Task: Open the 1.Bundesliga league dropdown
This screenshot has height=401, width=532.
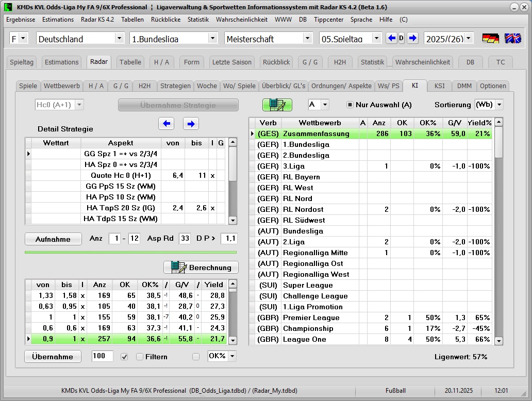Action: coord(213,38)
